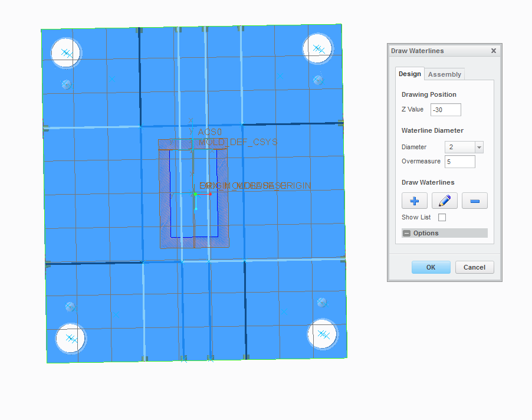The image size is (532, 420).
Task: Click the Z Value input field
Action: coord(445,110)
